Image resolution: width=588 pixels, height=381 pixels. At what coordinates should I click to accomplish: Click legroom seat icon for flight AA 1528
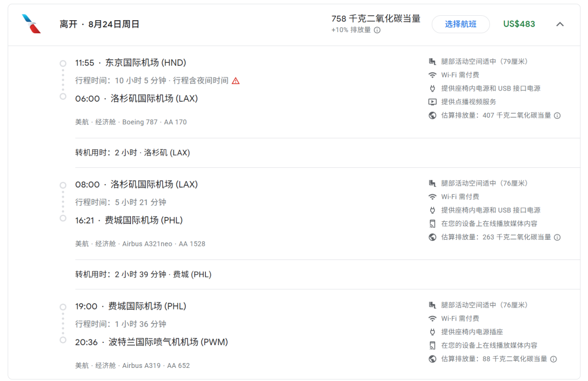(x=433, y=183)
